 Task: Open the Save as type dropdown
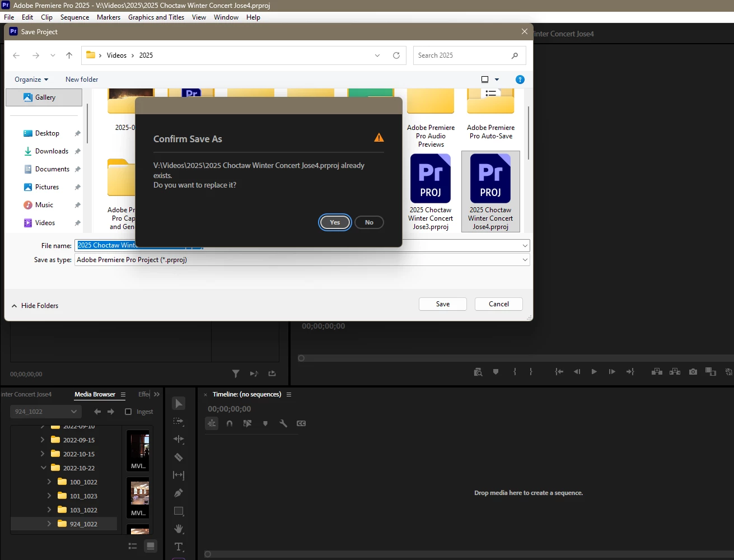coord(302,260)
